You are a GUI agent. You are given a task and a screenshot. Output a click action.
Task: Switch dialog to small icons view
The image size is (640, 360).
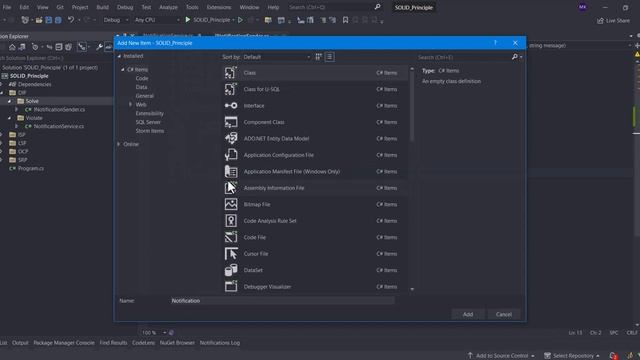[318, 57]
